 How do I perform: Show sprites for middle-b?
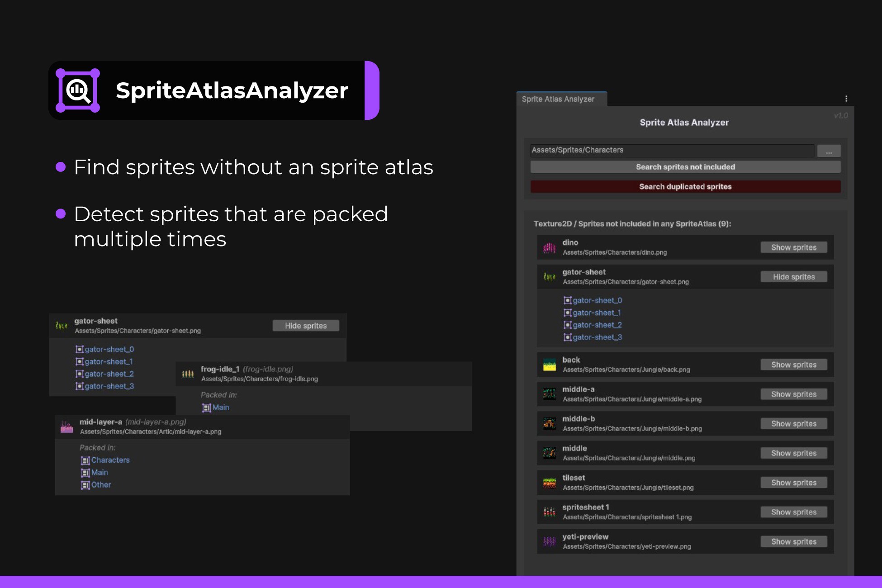(793, 423)
